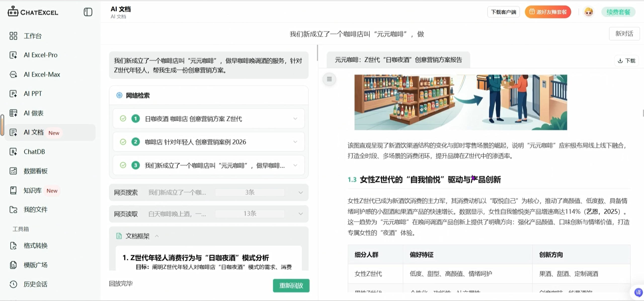Viewport: 644px width, 301px height.
Task: Click the AI 文档 page title in header
Action: [120, 9]
